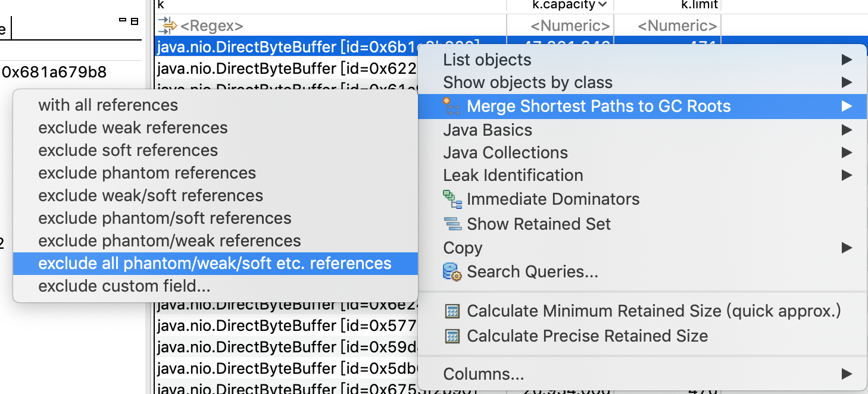The height and width of the screenshot is (394, 868).
Task: Expand the Java Collections submenu arrow
Action: pyautogui.click(x=847, y=153)
